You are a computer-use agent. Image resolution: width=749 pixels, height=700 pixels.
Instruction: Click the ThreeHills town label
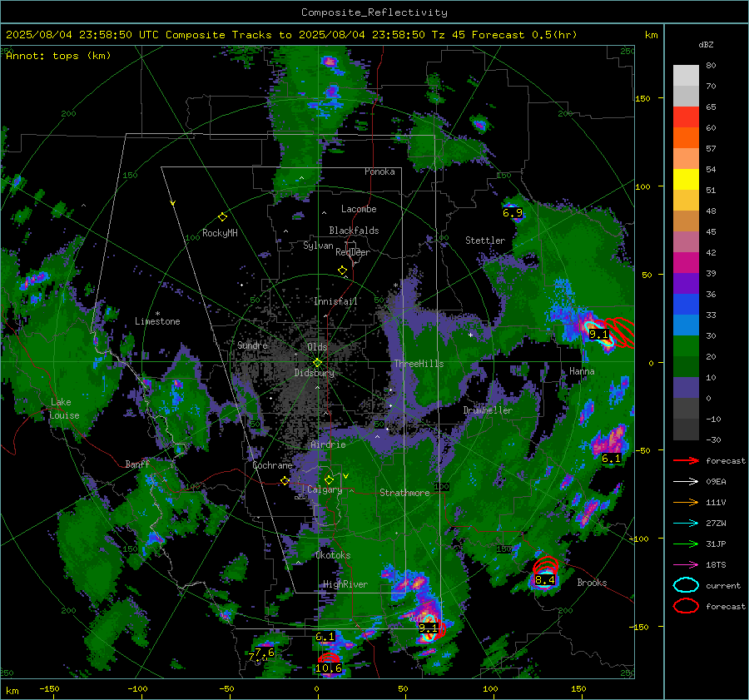click(x=419, y=364)
